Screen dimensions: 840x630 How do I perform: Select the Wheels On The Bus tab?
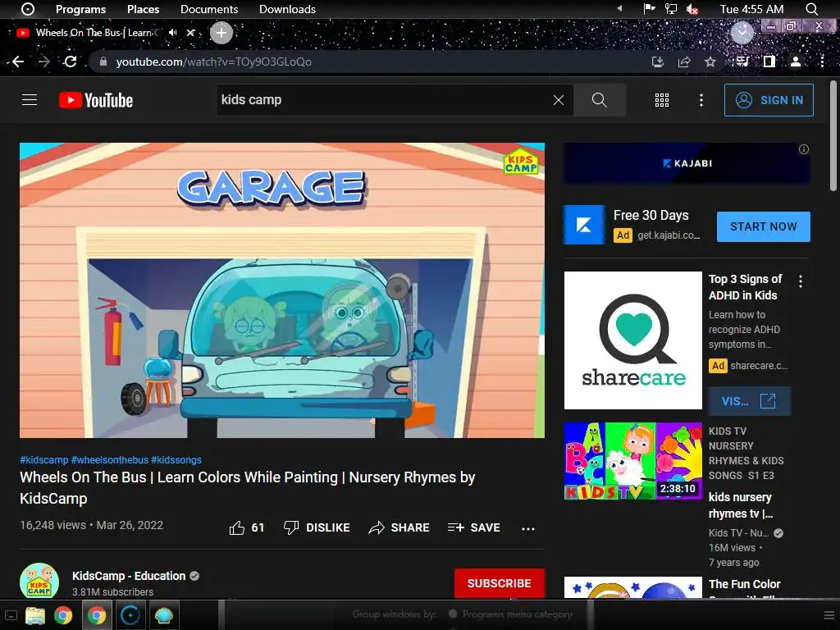(x=97, y=33)
